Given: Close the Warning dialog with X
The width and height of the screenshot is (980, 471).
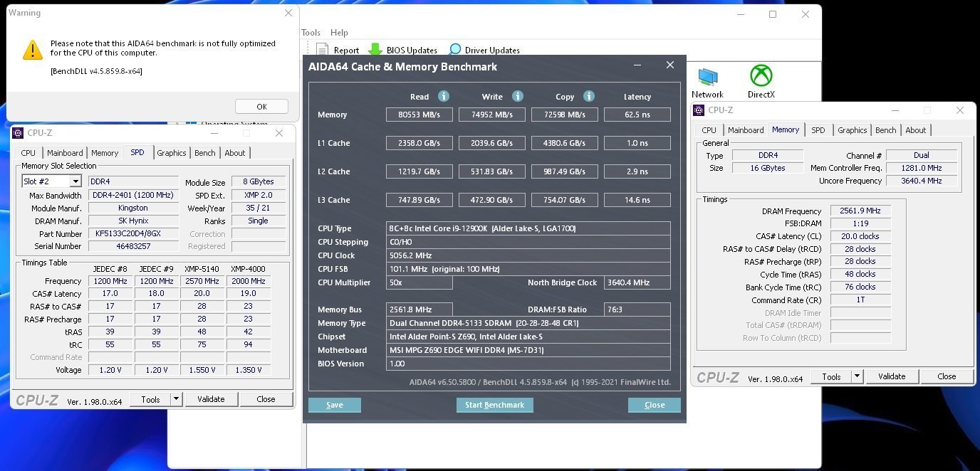Looking at the screenshot, I should point(288,13).
